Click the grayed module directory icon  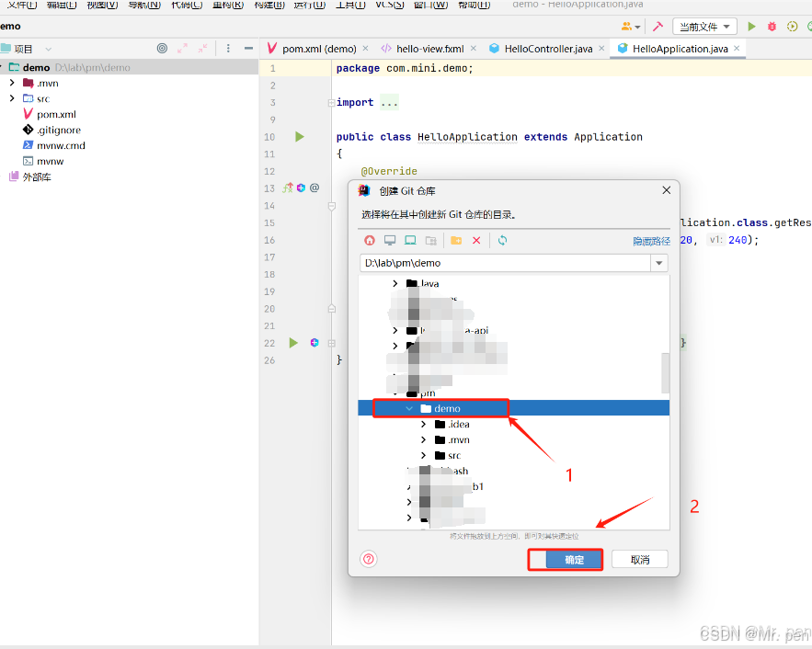click(431, 240)
